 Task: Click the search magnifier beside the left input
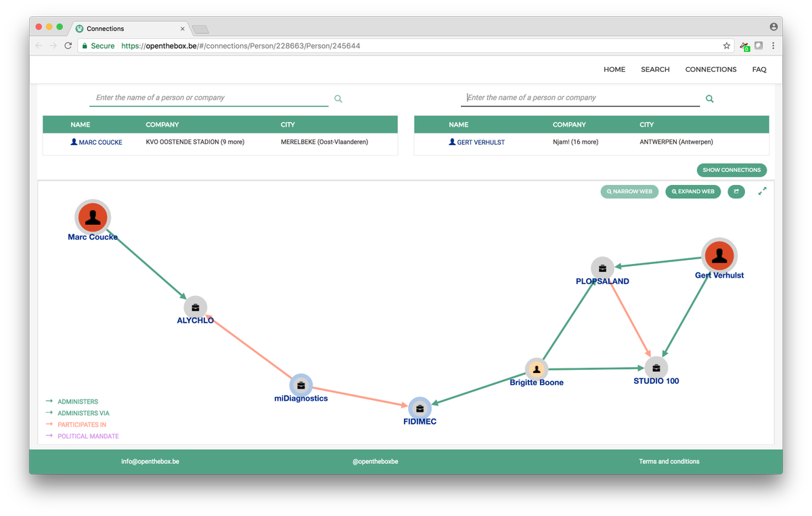338,98
